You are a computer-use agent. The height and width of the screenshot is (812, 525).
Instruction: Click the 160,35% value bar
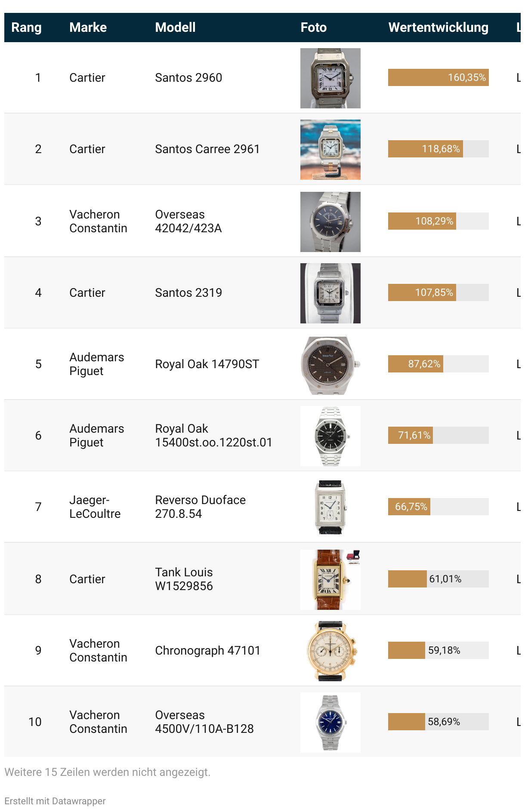click(x=439, y=77)
